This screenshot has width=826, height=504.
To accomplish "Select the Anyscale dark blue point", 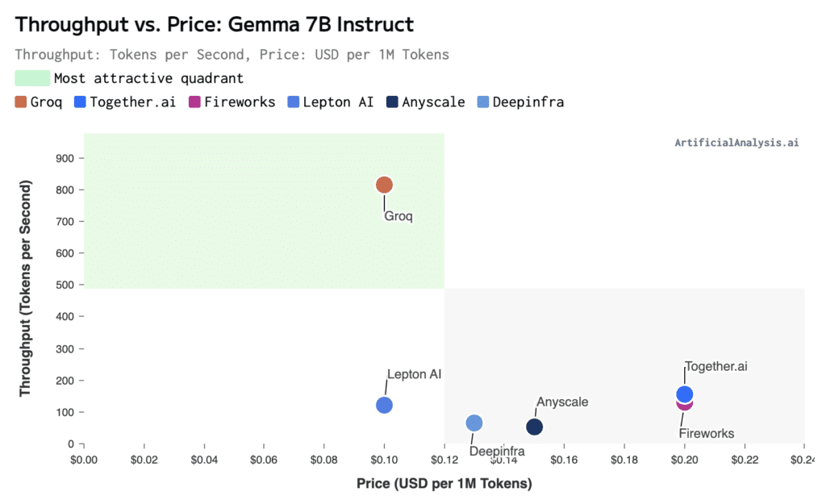I will [534, 427].
